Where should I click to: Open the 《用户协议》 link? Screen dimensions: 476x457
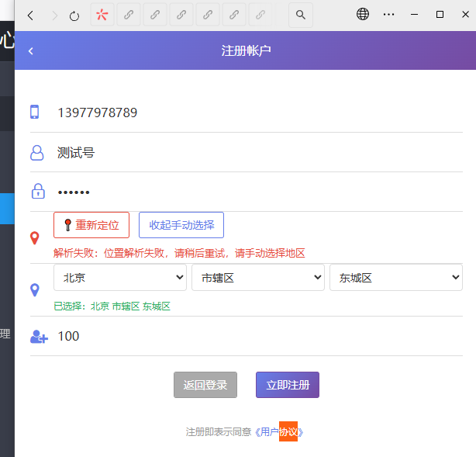(x=278, y=431)
